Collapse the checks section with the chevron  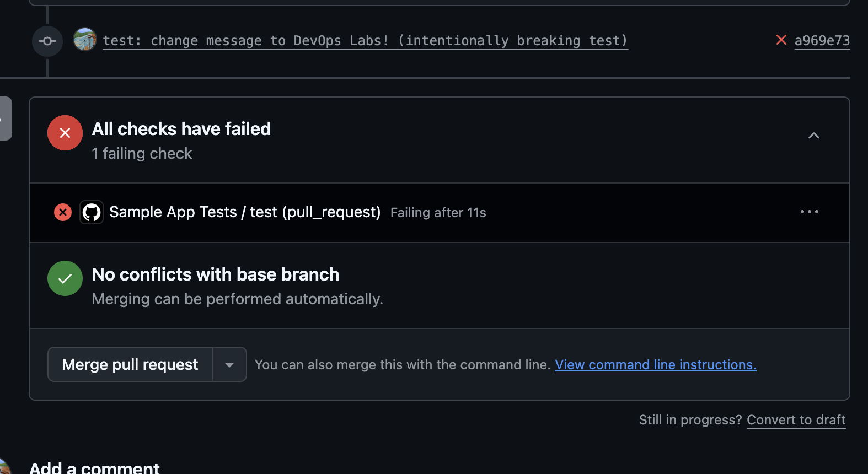tap(813, 136)
